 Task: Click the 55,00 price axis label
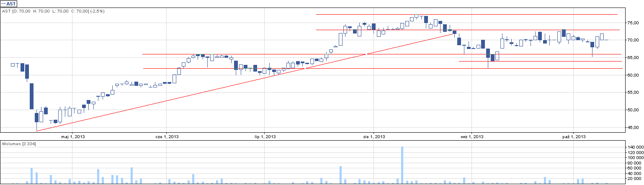click(x=634, y=92)
